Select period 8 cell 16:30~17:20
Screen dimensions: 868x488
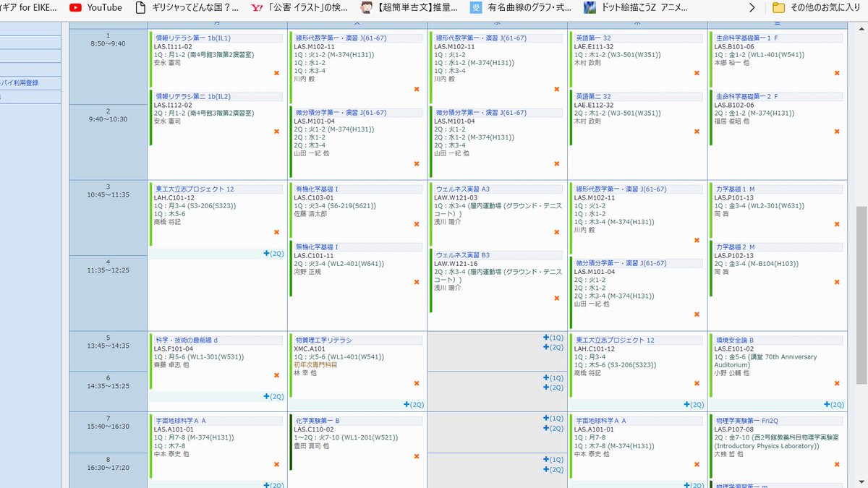coord(109,471)
